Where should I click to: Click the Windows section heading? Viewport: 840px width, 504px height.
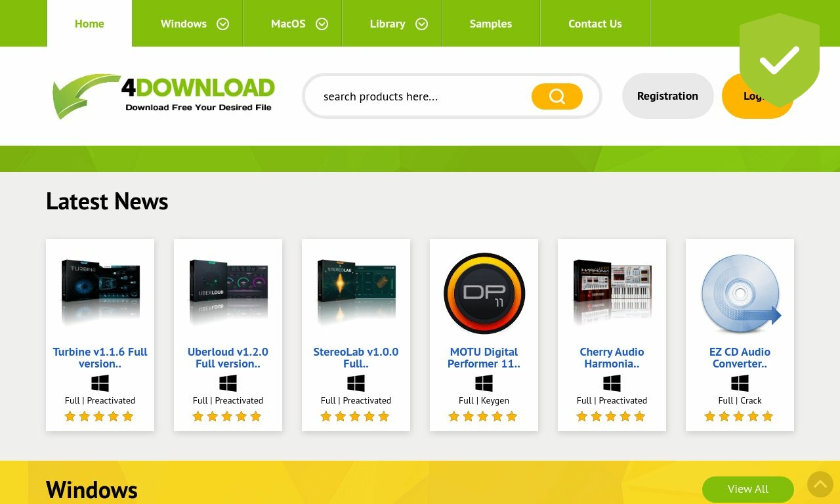92,490
